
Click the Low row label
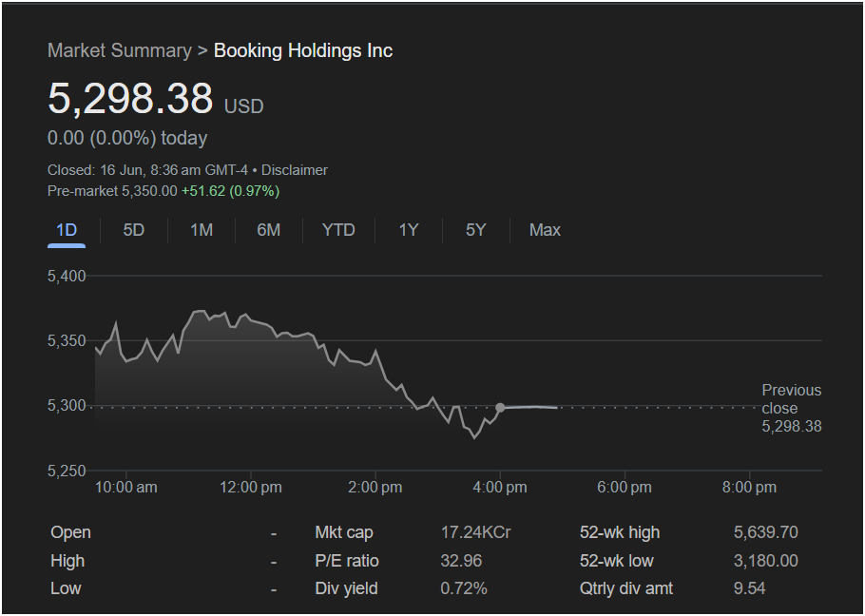(66, 588)
